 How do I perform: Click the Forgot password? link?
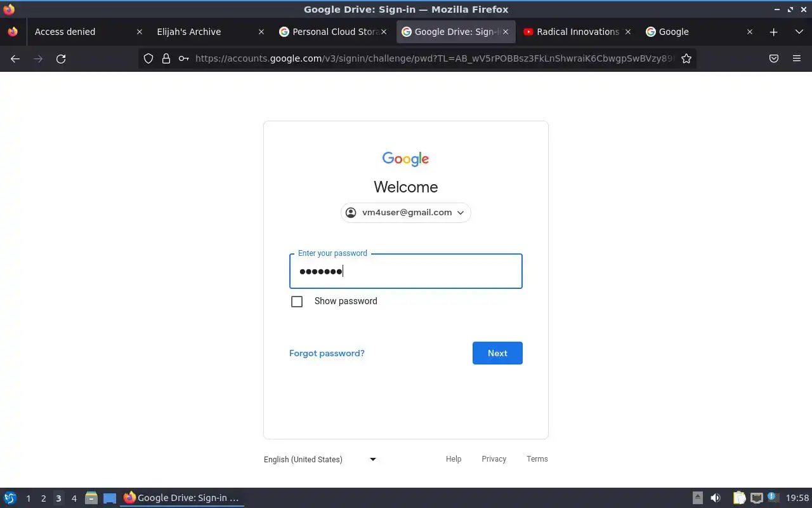pyautogui.click(x=327, y=353)
